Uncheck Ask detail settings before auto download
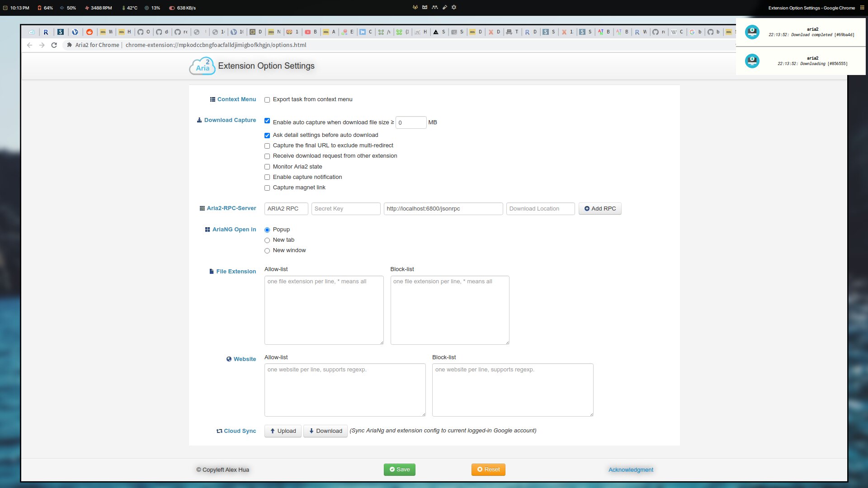 267,136
